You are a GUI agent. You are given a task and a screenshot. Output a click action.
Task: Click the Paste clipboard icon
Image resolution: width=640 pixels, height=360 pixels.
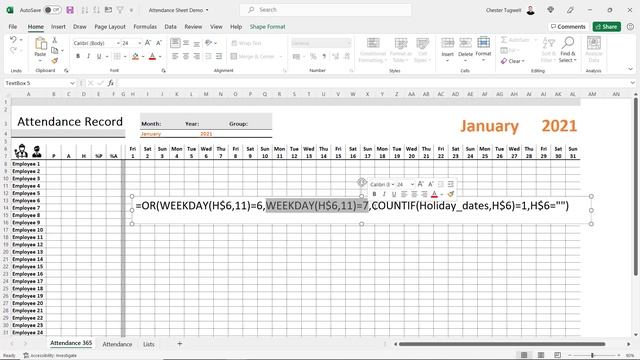[40, 44]
